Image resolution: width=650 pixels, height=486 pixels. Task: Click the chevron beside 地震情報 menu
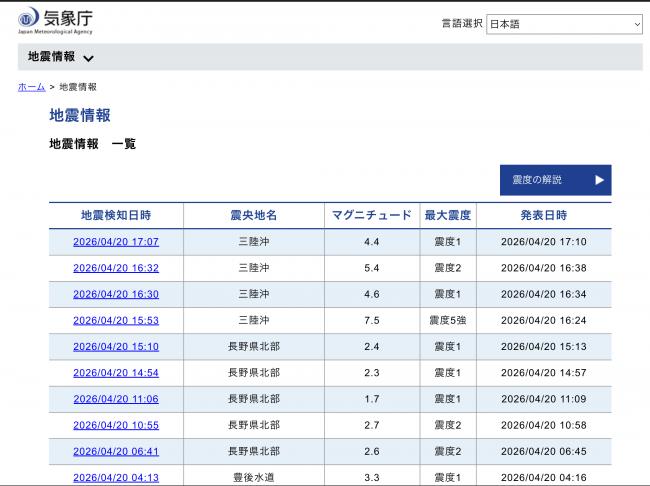point(89,58)
